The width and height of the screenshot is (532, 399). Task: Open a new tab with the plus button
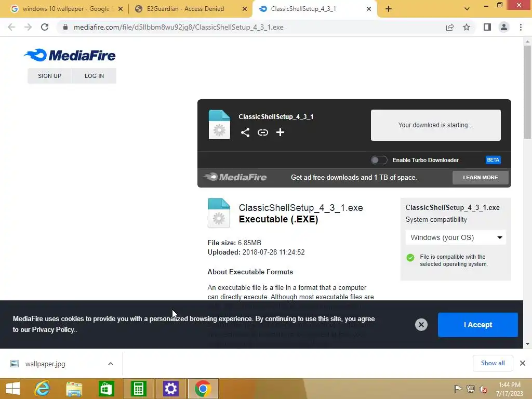(x=389, y=9)
